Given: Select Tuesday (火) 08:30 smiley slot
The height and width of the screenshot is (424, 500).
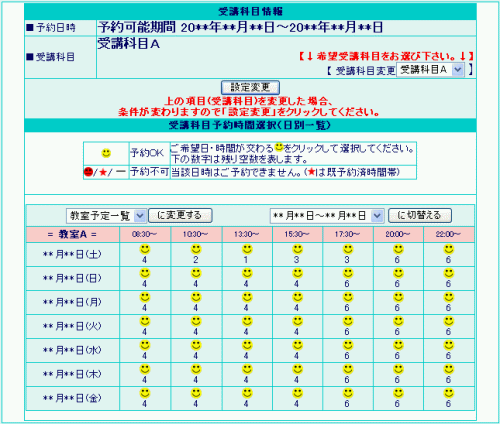Looking at the screenshot, I should click(145, 321).
